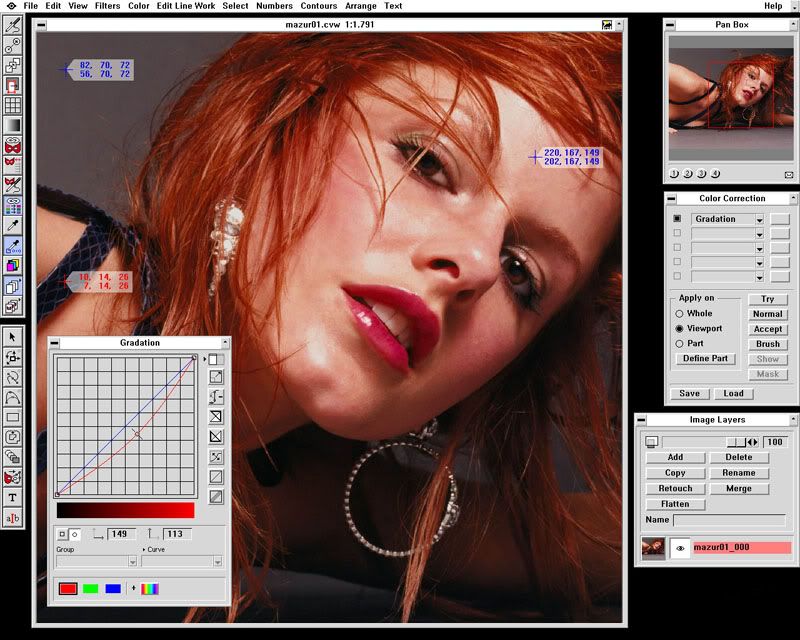Open the second Color Correction type dropdown
The width and height of the screenshot is (800, 640).
click(760, 234)
